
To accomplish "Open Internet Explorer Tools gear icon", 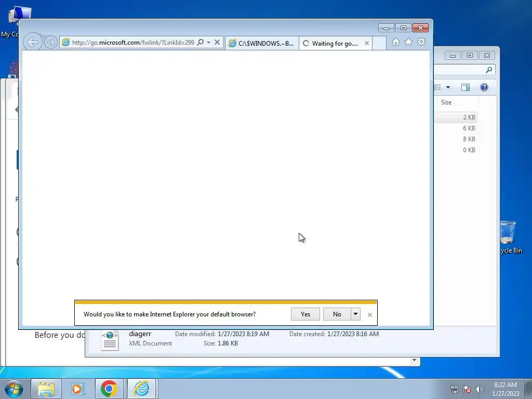I will (x=421, y=42).
